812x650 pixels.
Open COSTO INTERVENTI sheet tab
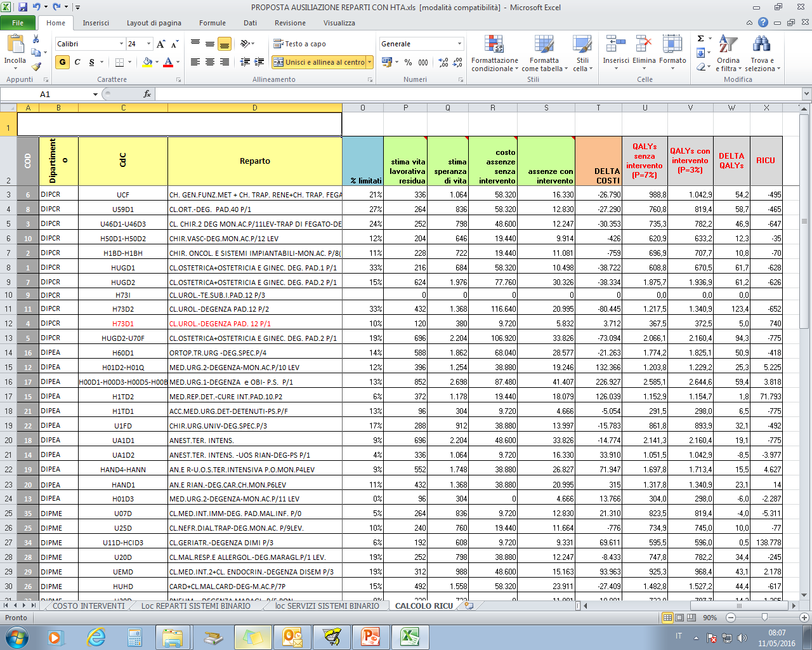[x=89, y=606]
